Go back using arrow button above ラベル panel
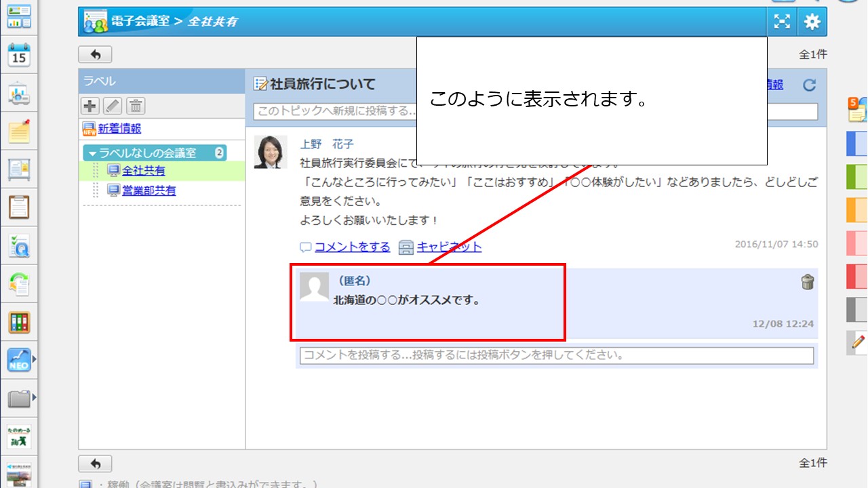This screenshot has height=488, width=868. [x=95, y=54]
